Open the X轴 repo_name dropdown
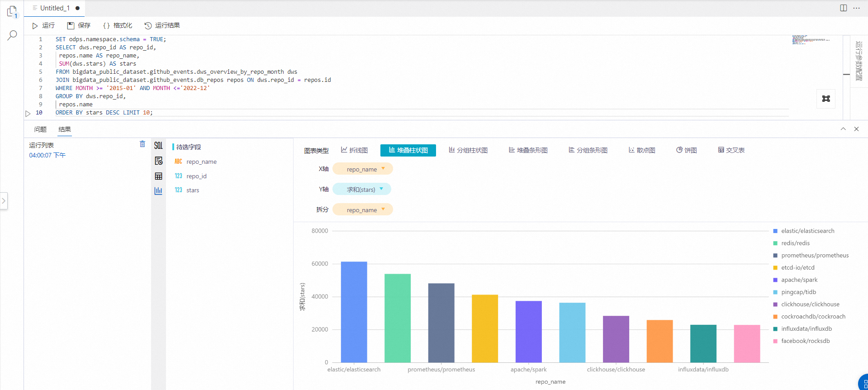Image resolution: width=868 pixels, height=390 pixels. point(363,169)
